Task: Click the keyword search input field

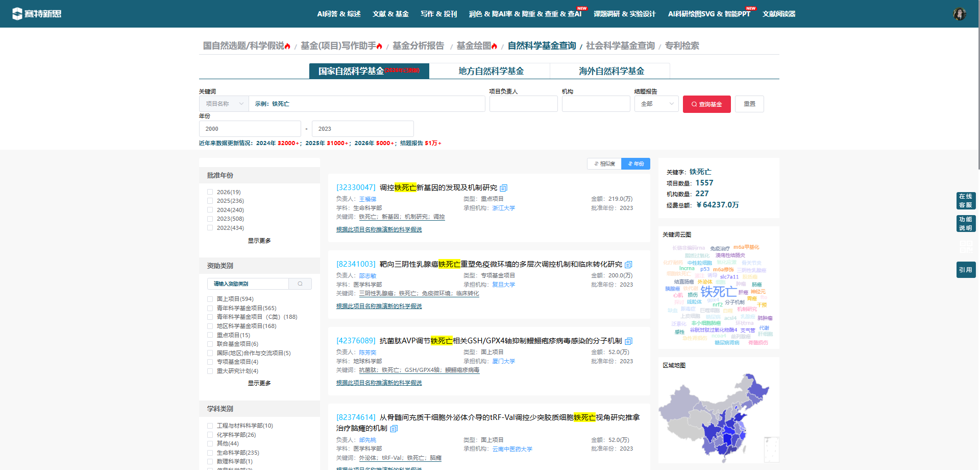Action: (366, 104)
